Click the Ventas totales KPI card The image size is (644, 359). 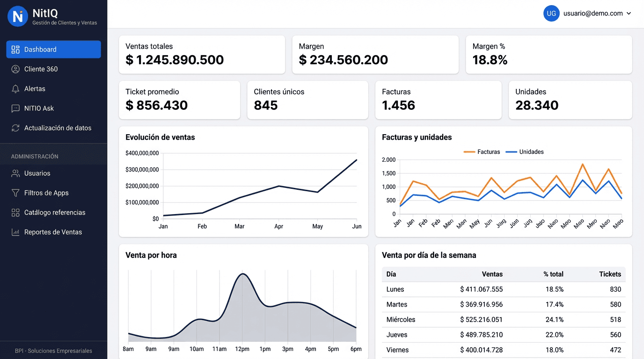202,54
